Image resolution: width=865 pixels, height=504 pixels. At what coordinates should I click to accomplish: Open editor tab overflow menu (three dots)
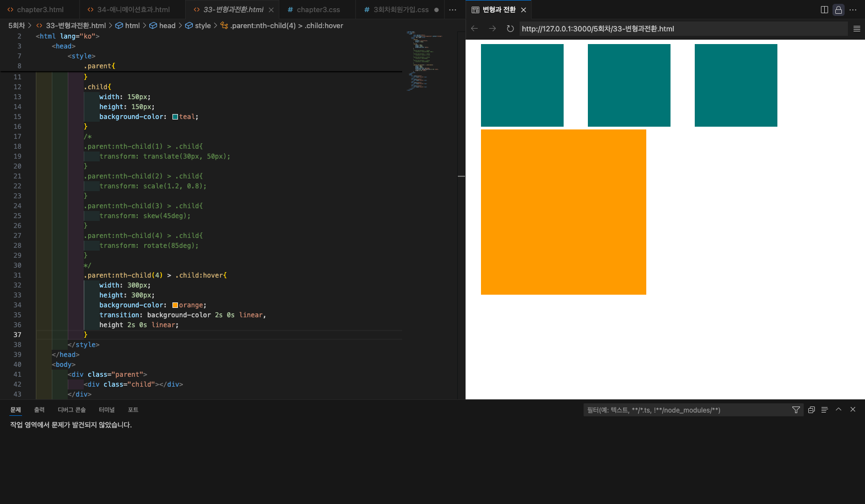(x=453, y=10)
